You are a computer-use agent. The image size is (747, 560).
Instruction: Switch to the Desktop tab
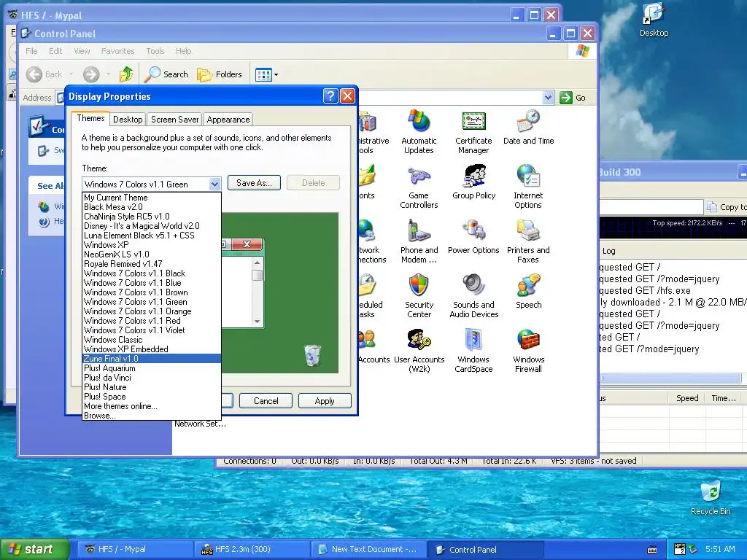coord(128,120)
